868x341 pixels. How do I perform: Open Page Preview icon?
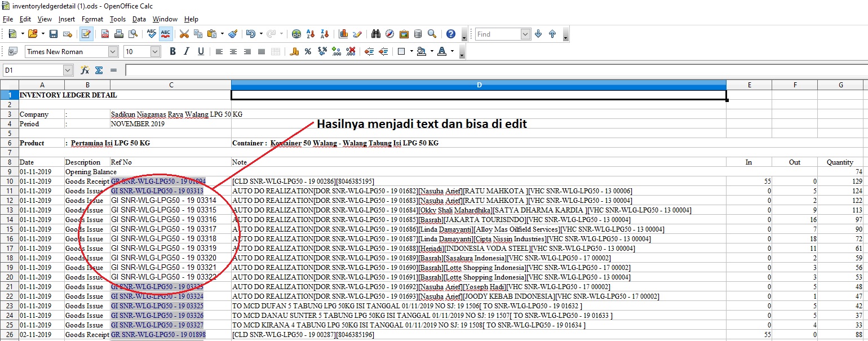(x=132, y=34)
